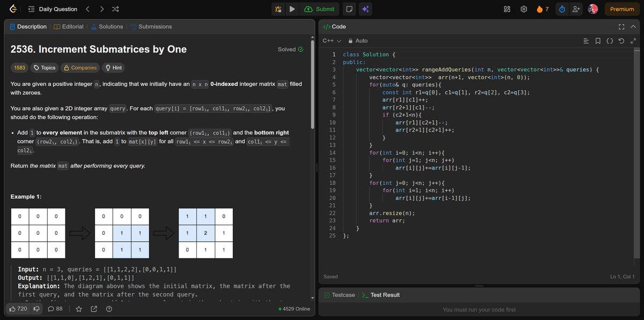
Task: Open the C++ language dropdown
Action: tap(331, 40)
